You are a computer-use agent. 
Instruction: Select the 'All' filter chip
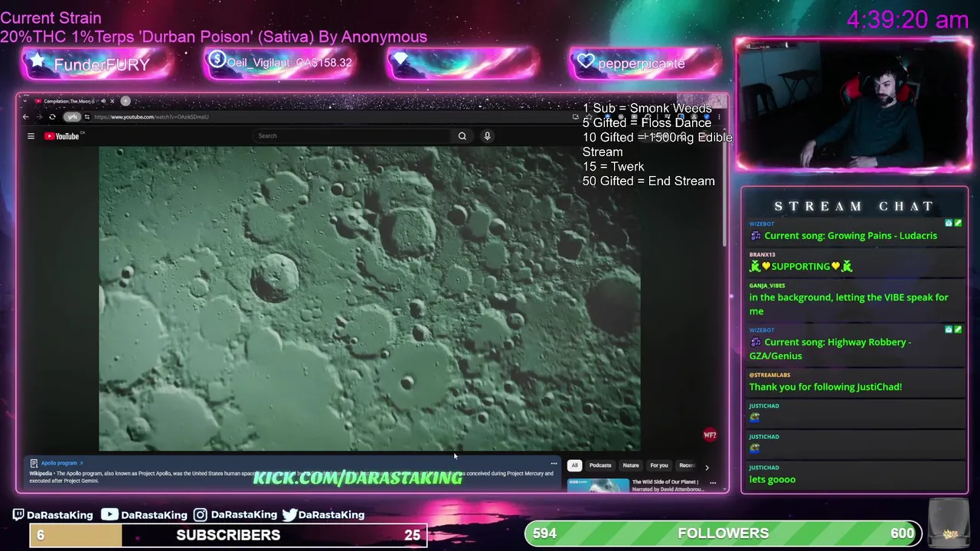[574, 465]
